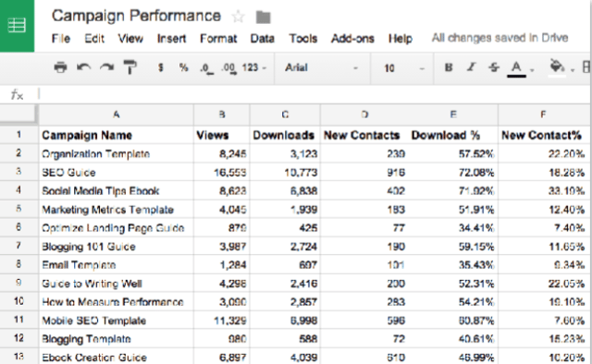Open the Insert menu
The height and width of the screenshot is (364, 592).
point(171,39)
